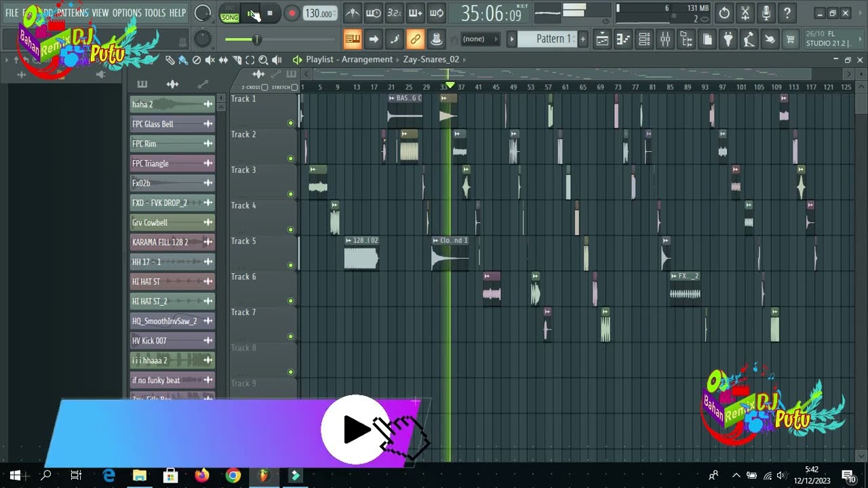Image resolution: width=868 pixels, height=488 pixels.
Task: Open the OPTIONS menu
Action: pyautogui.click(x=127, y=13)
